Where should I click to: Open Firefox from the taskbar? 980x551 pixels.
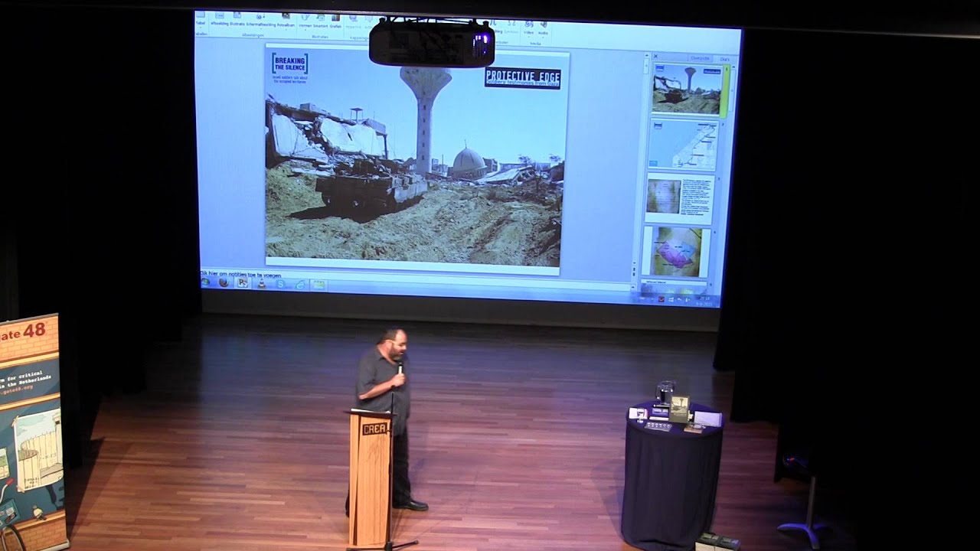[224, 282]
